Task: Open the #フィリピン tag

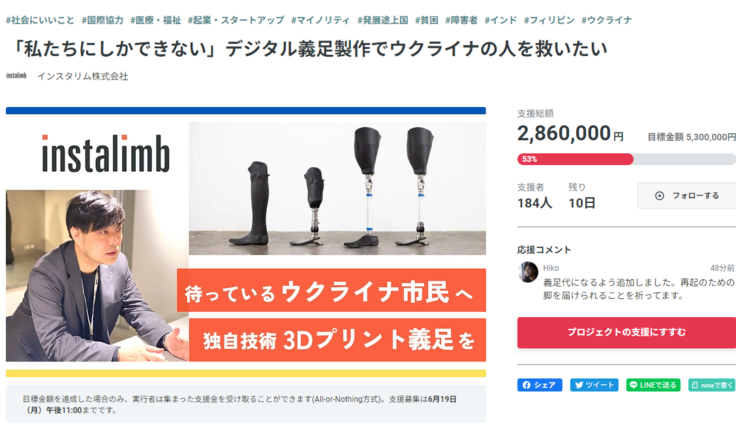Action: click(549, 20)
